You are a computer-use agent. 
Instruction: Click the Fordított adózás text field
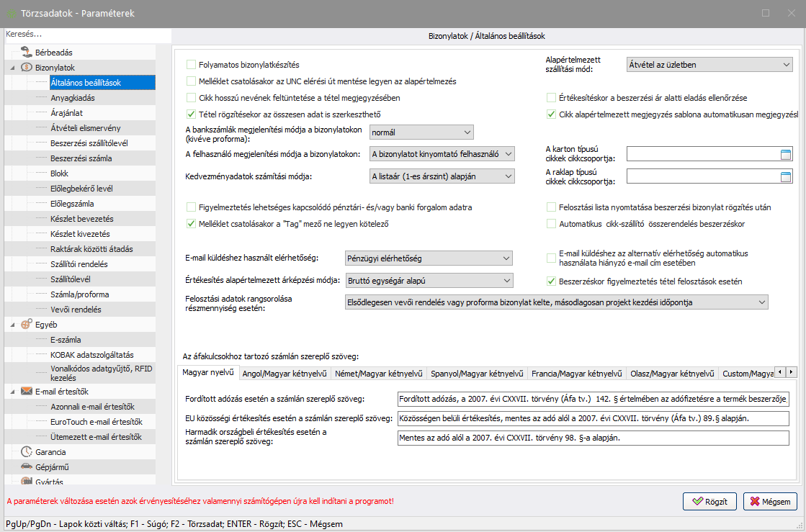pyautogui.click(x=593, y=399)
